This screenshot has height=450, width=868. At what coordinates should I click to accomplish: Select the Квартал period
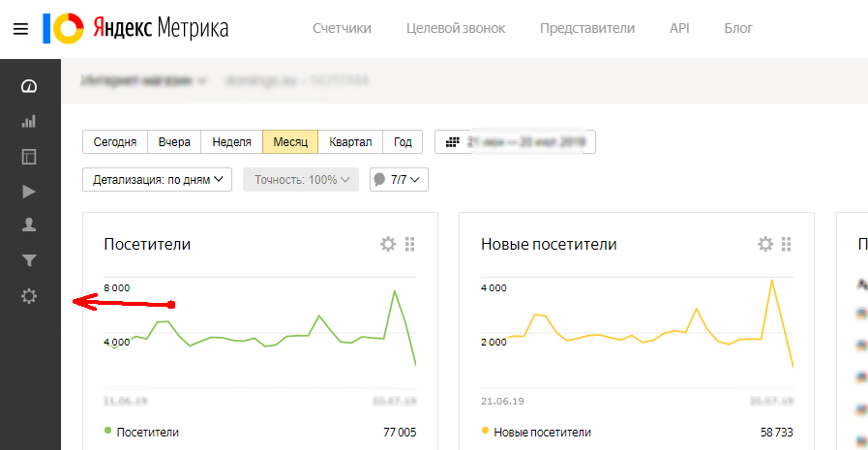point(350,141)
